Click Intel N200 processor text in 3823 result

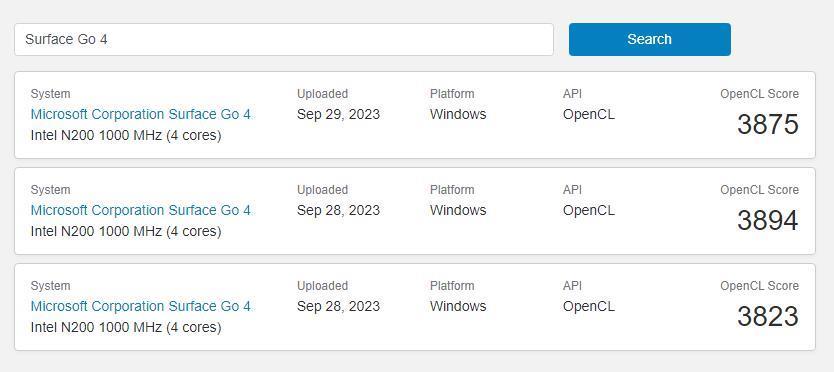tap(126, 327)
